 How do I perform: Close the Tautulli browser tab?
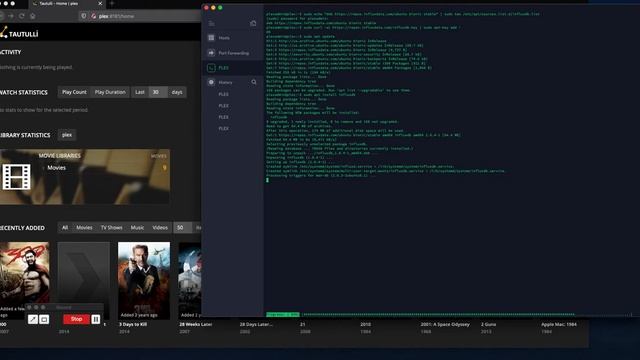(x=100, y=3)
